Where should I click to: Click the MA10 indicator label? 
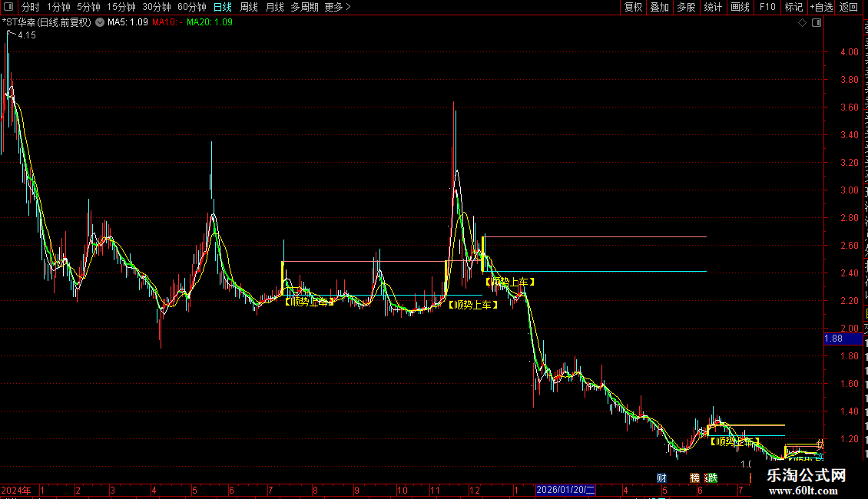click(x=167, y=22)
